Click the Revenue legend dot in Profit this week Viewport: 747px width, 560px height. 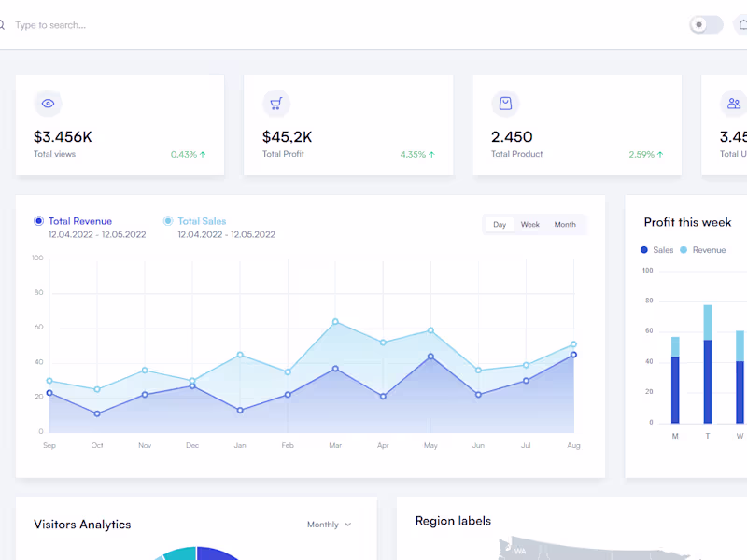point(684,250)
